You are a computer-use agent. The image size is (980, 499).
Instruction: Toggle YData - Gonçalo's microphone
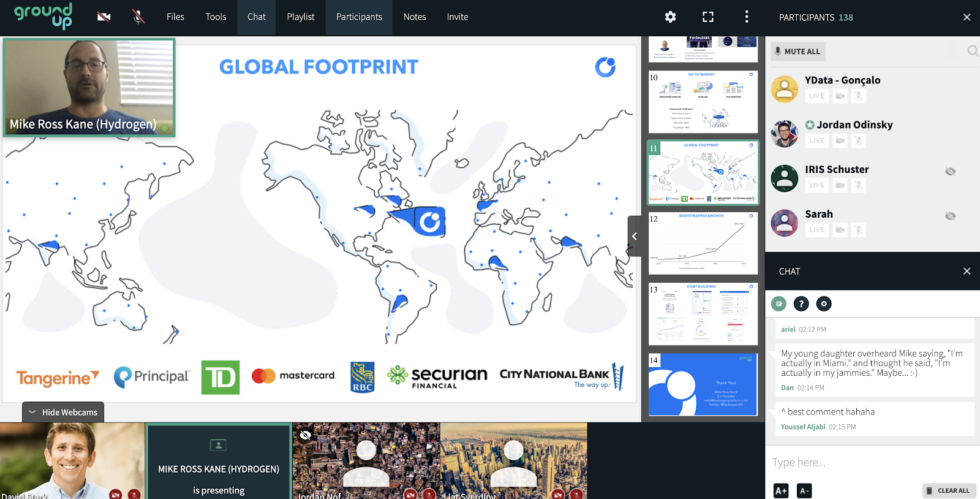(859, 96)
